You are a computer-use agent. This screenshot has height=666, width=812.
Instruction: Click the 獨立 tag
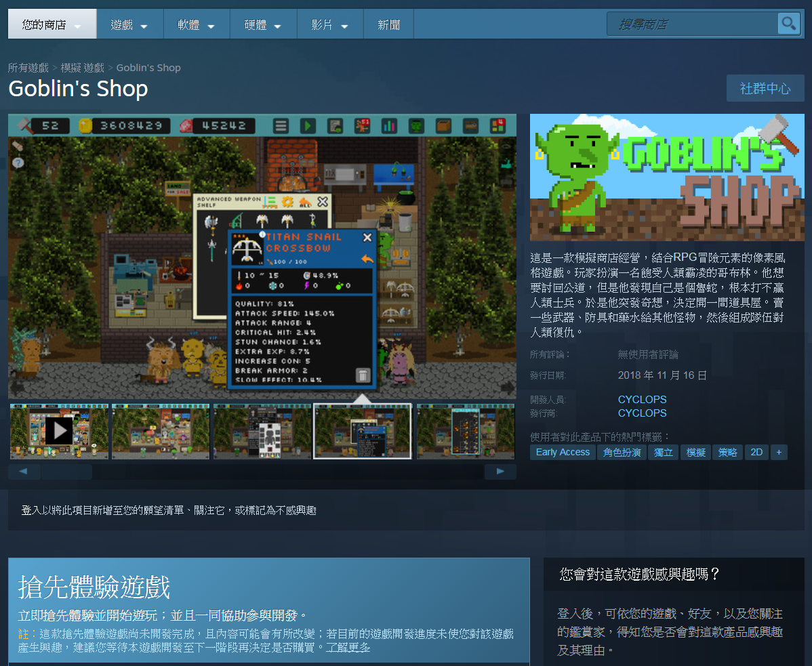pyautogui.click(x=664, y=453)
